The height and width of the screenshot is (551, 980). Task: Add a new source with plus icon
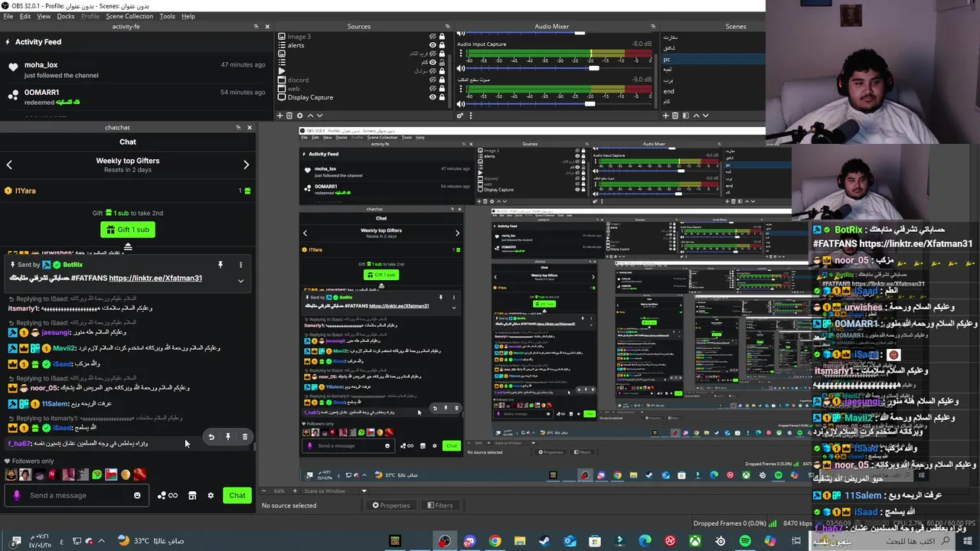(280, 116)
